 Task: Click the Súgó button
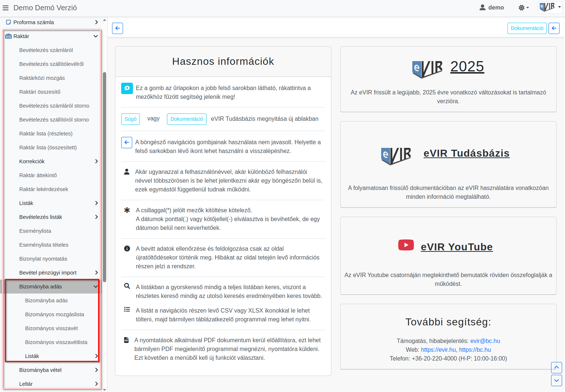tap(130, 119)
